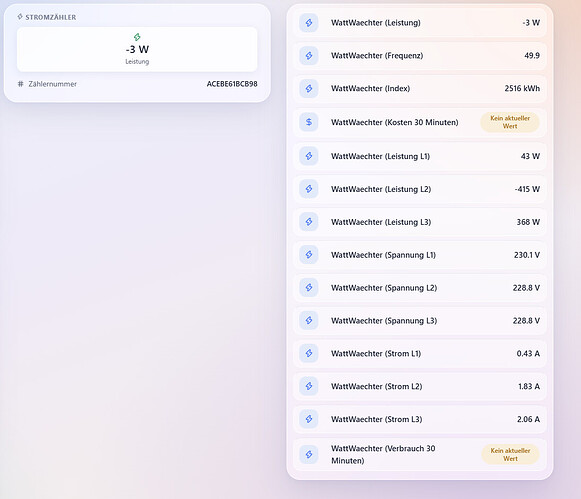Click the icon next to WattWaechter (Strom L3)

309,419
